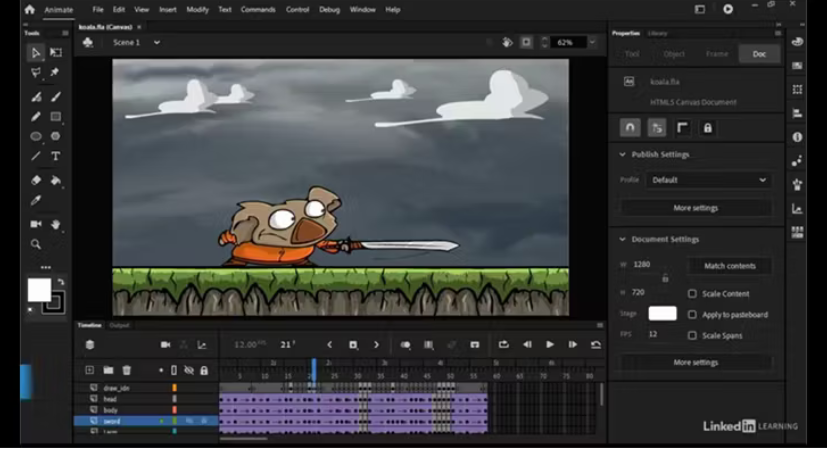Open the Modify menu
This screenshot has width=827, height=465.
[197, 10]
